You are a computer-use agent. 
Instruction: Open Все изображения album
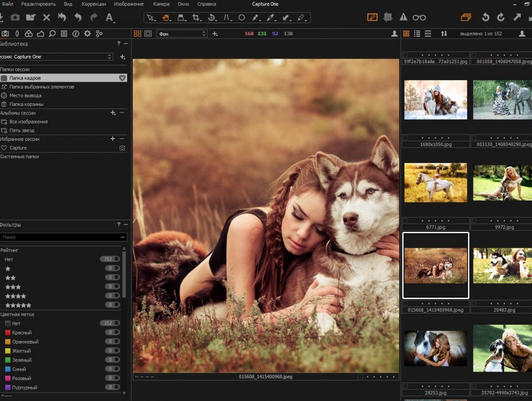coord(63,122)
